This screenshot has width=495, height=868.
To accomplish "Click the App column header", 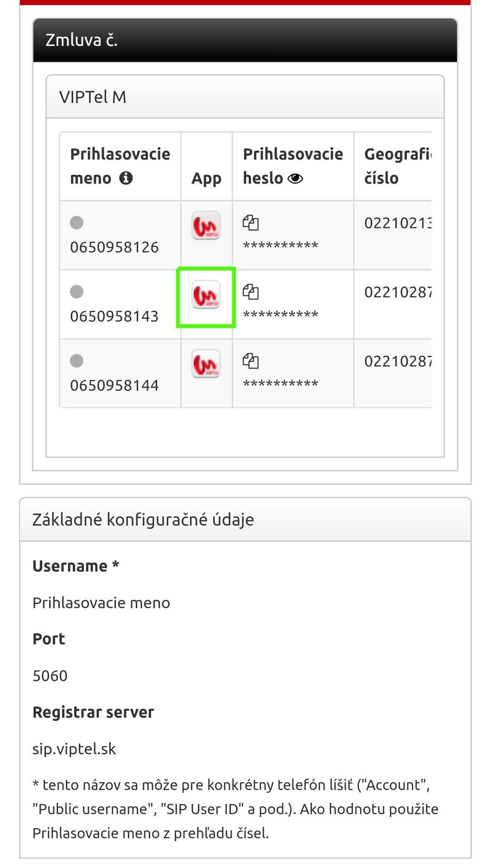I will [207, 179].
